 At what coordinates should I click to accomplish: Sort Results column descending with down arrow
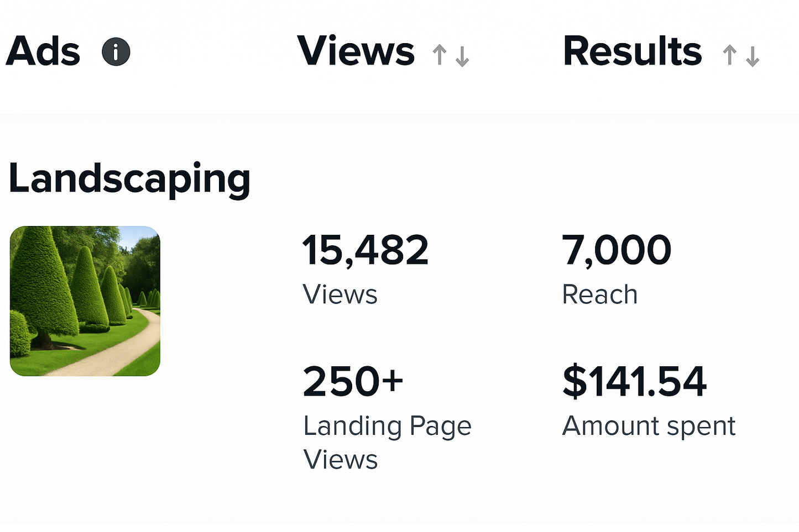(753, 56)
